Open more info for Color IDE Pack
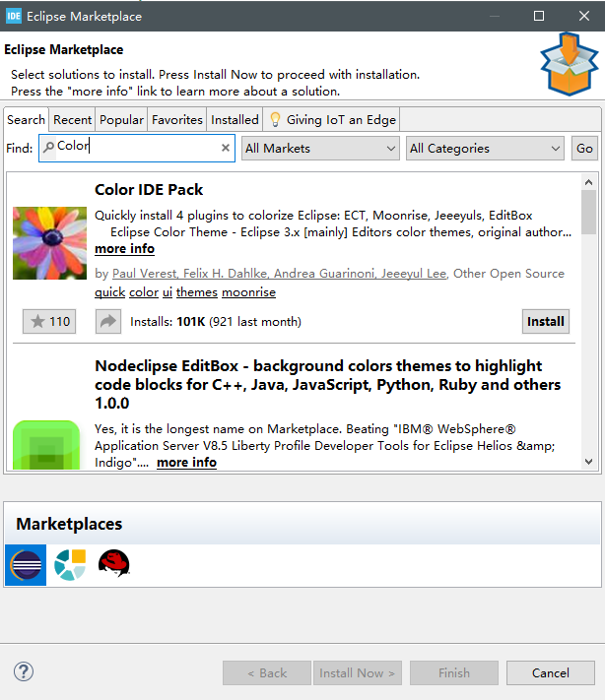 (x=125, y=249)
